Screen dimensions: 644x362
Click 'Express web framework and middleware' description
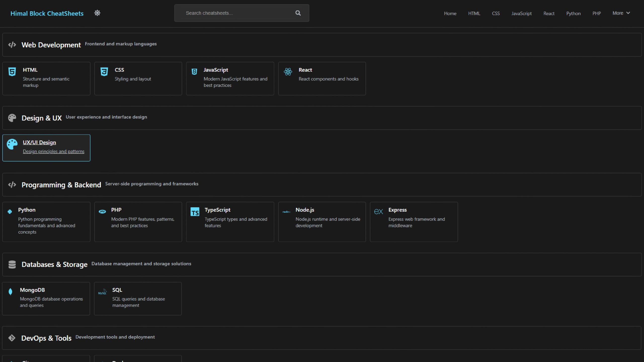(x=417, y=222)
